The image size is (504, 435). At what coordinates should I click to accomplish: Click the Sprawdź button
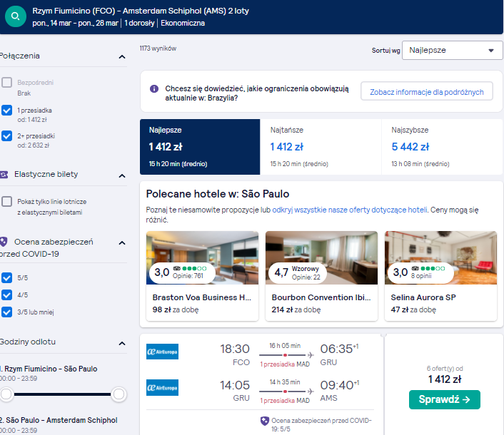(445, 399)
